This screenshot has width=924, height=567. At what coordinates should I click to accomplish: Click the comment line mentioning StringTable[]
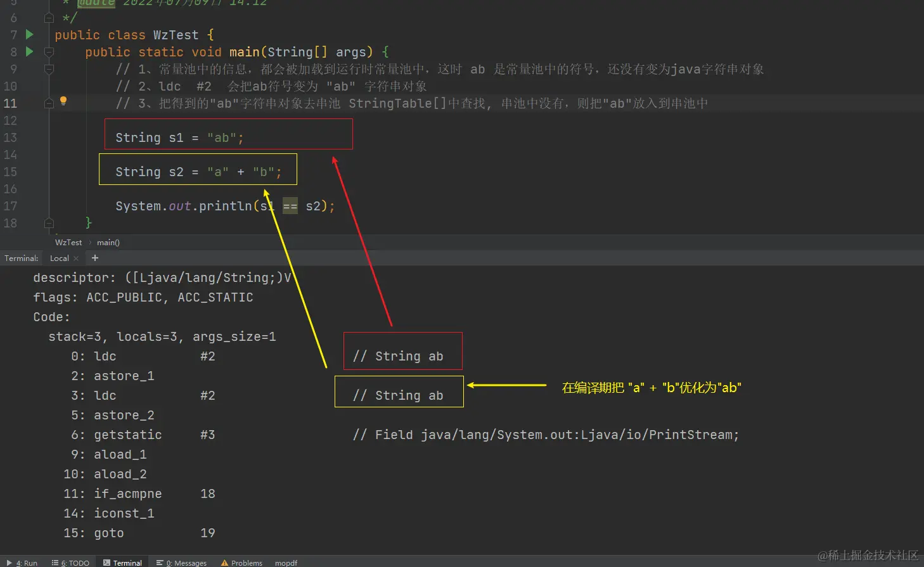412,103
